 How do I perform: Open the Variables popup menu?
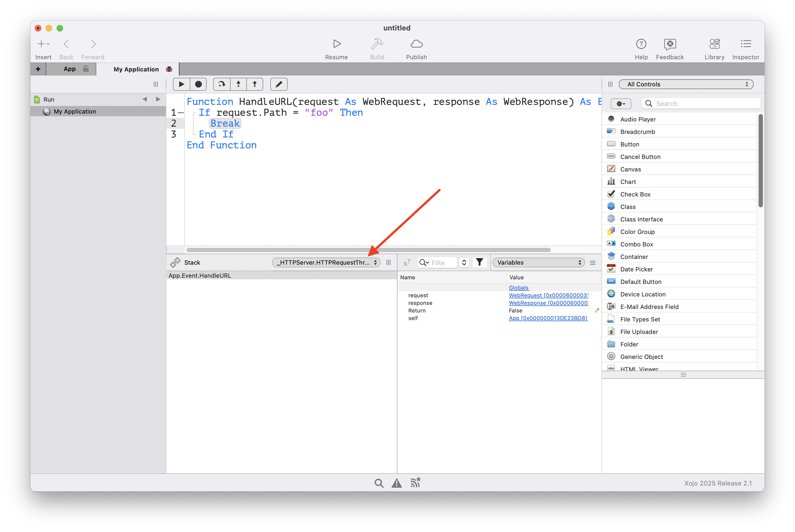539,263
